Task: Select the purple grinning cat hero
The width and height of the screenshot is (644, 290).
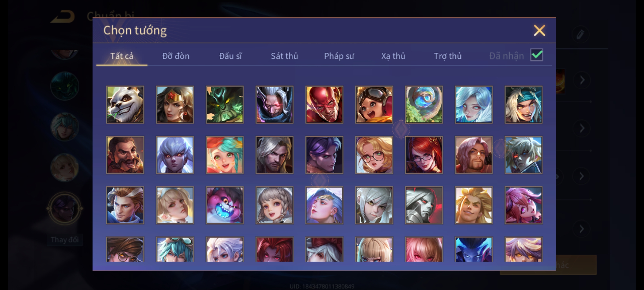Action: pos(225,205)
